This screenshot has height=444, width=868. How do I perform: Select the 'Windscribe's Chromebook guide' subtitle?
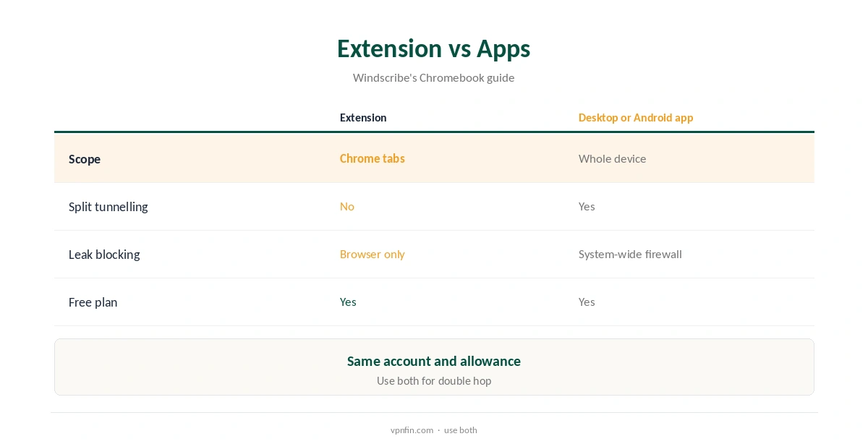click(433, 77)
